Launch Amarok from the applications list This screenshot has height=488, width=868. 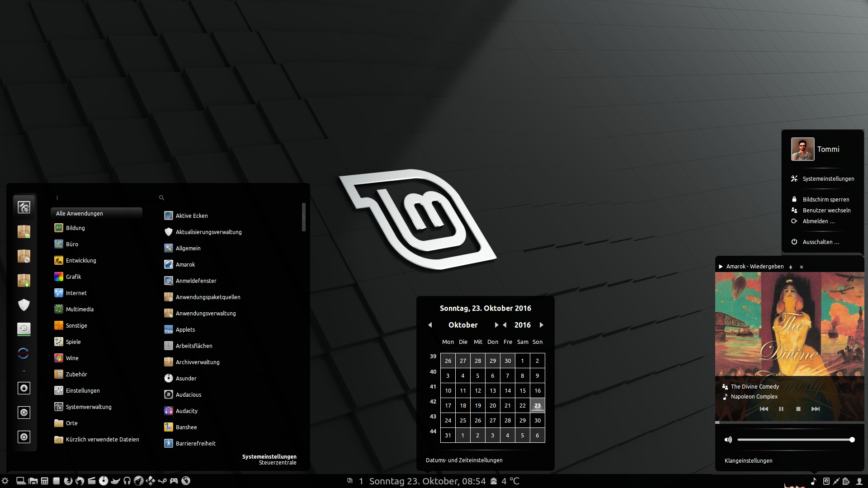tap(185, 264)
